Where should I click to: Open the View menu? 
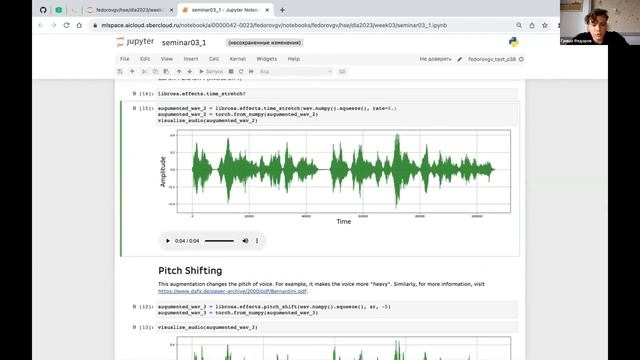167,59
